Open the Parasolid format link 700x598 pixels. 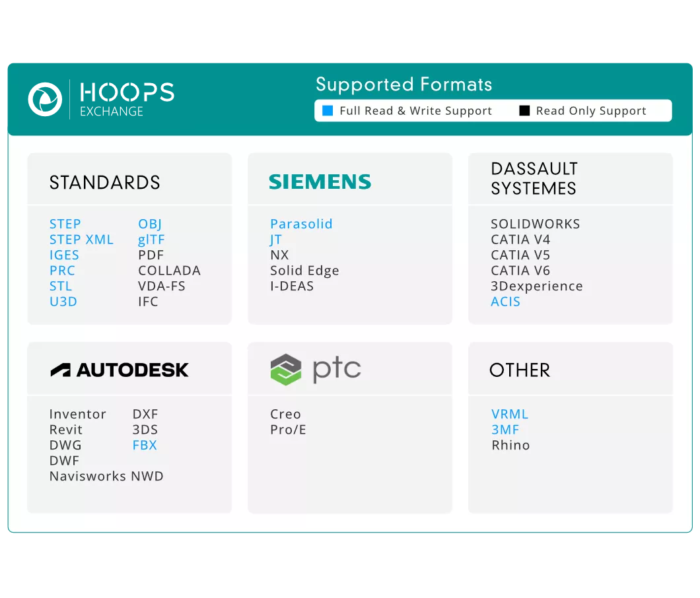301,224
